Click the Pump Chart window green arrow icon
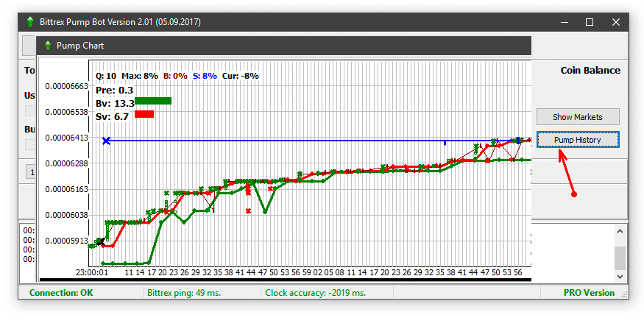Screen dimensions: 644x315 tap(48, 45)
